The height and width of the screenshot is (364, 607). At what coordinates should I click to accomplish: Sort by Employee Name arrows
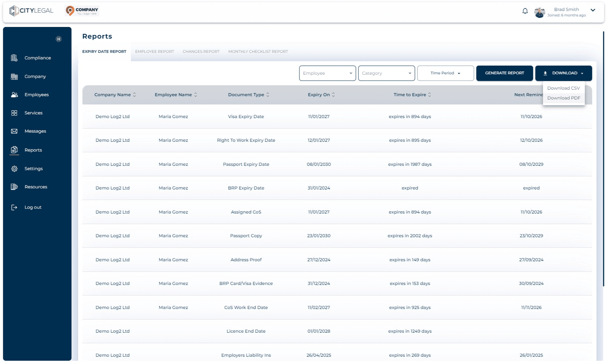pyautogui.click(x=196, y=95)
